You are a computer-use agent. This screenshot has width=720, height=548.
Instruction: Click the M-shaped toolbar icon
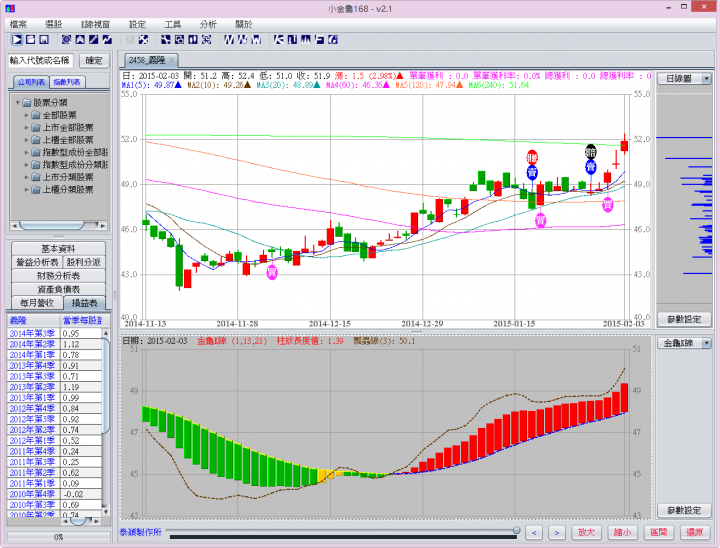click(x=306, y=40)
